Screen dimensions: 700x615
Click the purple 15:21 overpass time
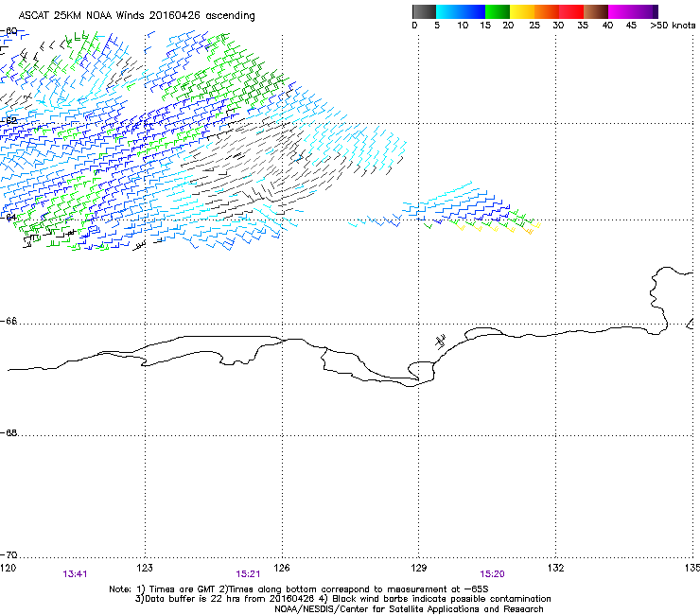(x=248, y=574)
